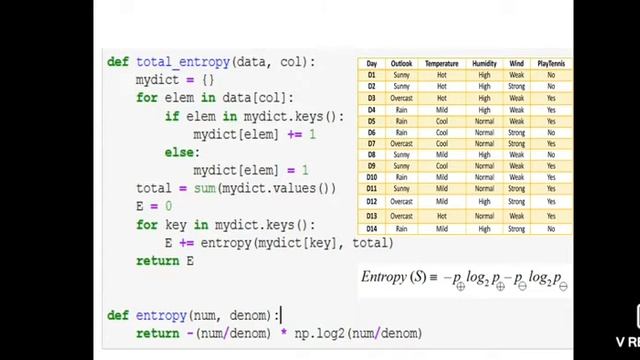Click 'High' humidity cell in row D12
This screenshot has width=640, height=360.
484,202
